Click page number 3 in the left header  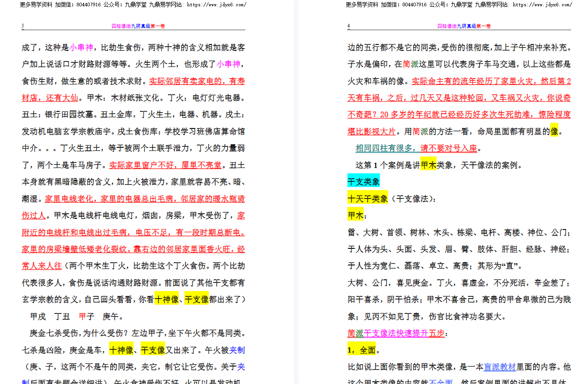click(x=23, y=26)
